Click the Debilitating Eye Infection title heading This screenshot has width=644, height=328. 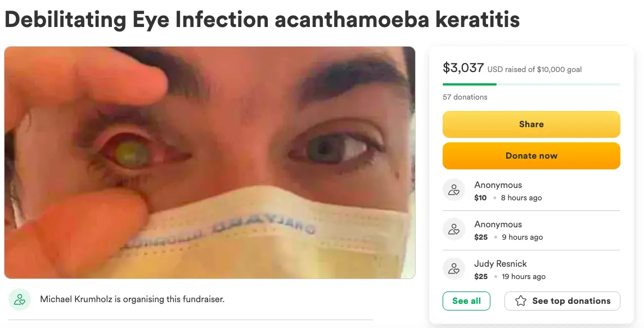(x=262, y=20)
